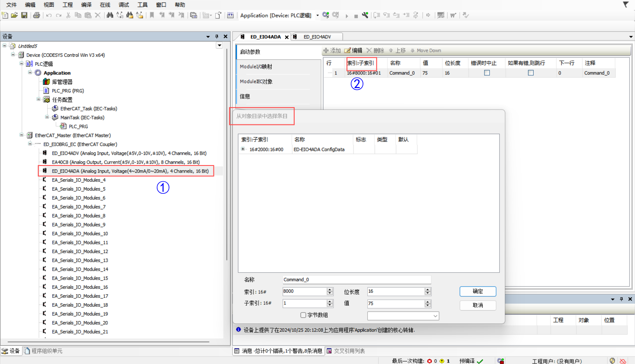Click 添加 plus icon in parameter toolbar

[326, 50]
